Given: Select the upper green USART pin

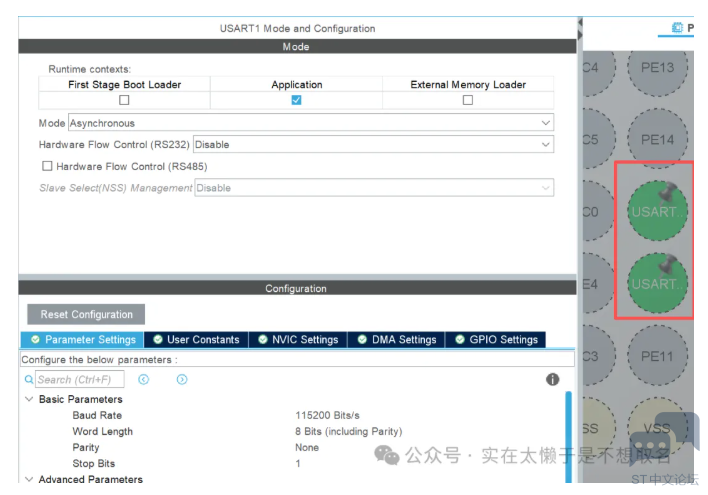Looking at the screenshot, I should (657, 211).
